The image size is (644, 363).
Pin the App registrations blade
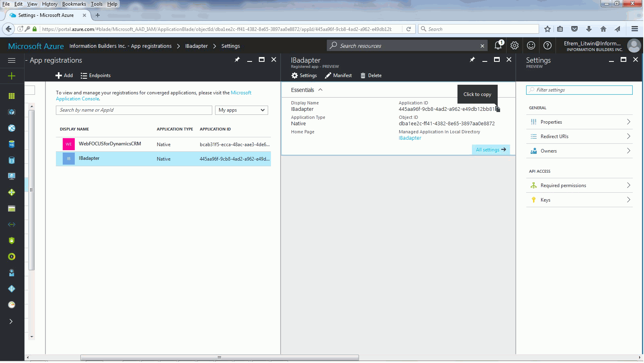[x=237, y=59]
